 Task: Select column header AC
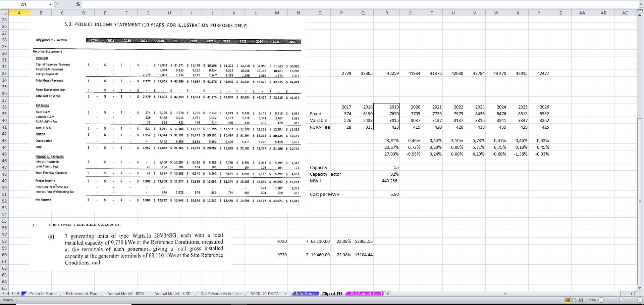click(625, 13)
